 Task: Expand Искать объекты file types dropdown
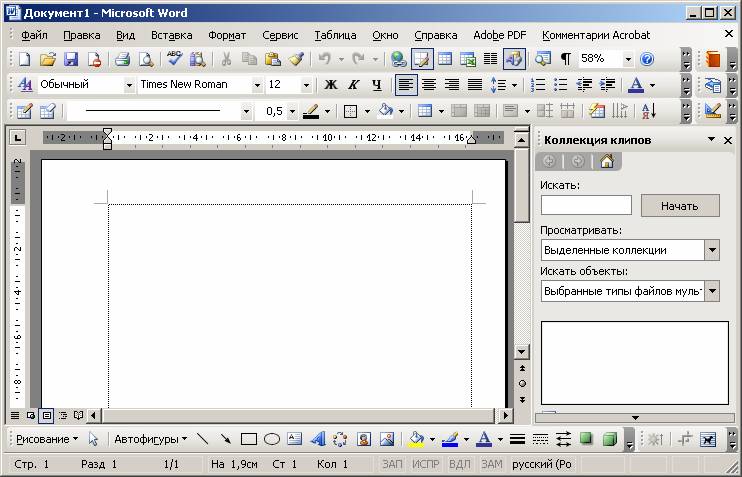(712, 291)
